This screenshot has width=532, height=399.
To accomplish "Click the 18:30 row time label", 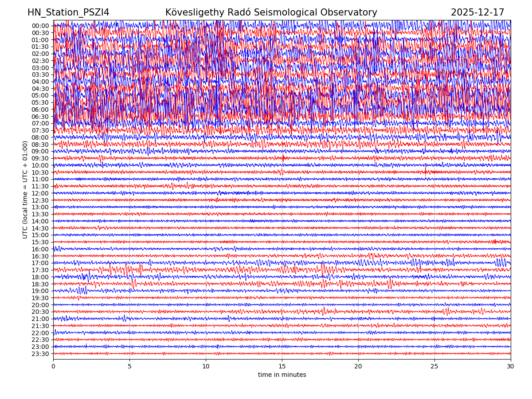I will pyautogui.click(x=40, y=284).
